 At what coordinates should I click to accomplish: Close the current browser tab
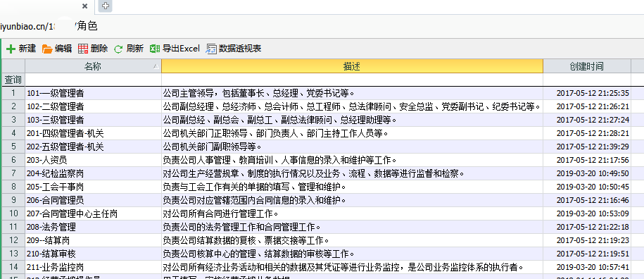coord(85,6)
